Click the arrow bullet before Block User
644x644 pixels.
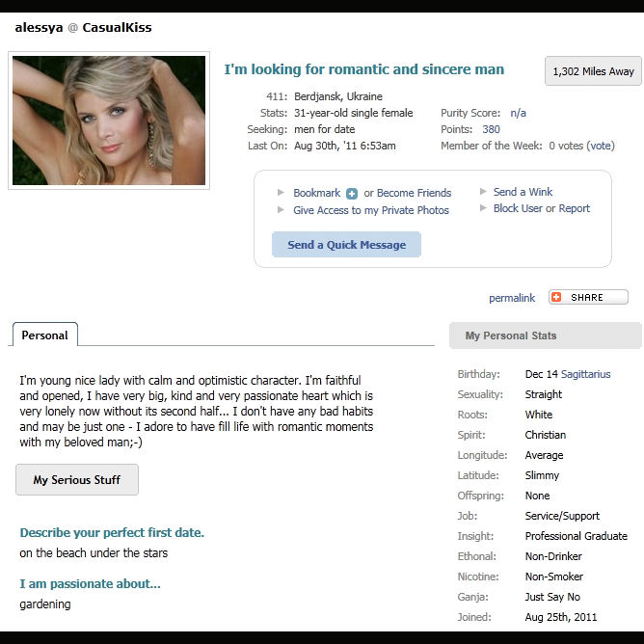483,208
